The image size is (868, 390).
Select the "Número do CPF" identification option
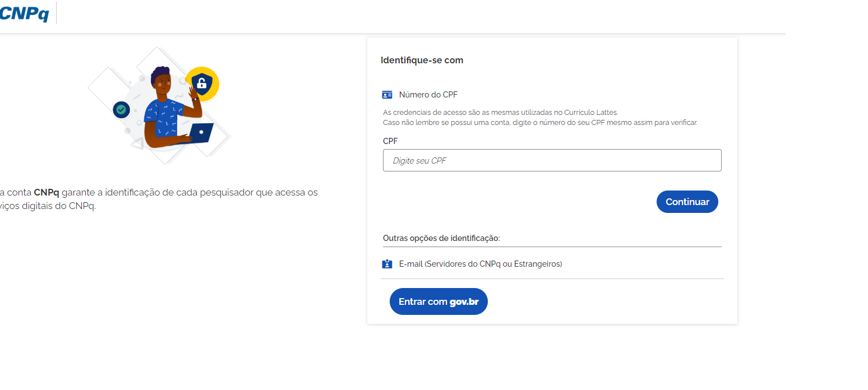pos(428,95)
